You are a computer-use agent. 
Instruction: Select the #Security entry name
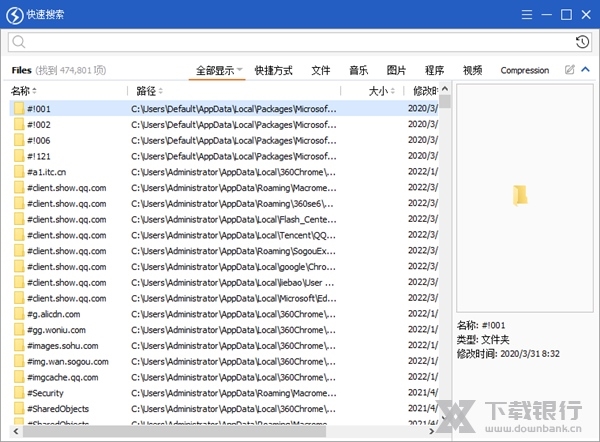click(x=45, y=393)
